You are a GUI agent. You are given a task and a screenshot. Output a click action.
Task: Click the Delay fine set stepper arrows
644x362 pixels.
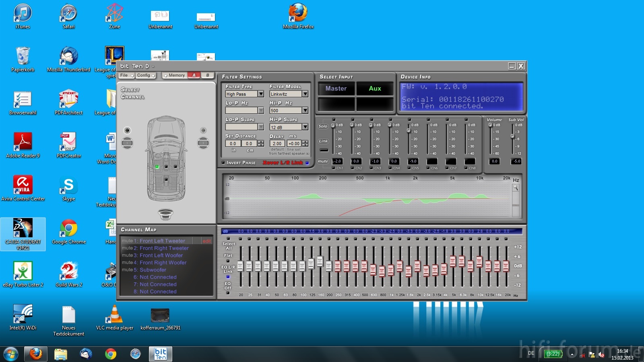coord(305,144)
